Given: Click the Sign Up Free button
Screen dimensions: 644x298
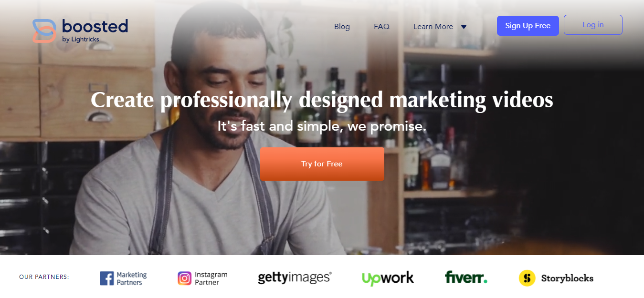Looking at the screenshot, I should coord(528,26).
